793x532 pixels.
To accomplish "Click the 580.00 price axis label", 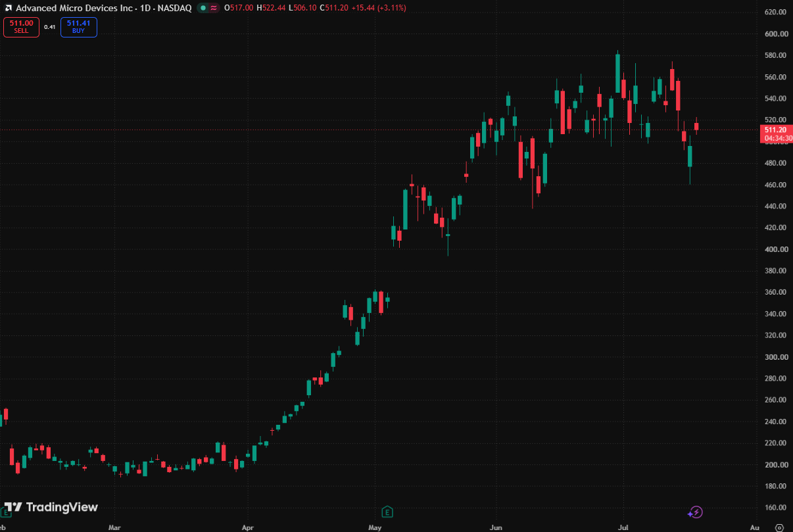I will pos(777,56).
